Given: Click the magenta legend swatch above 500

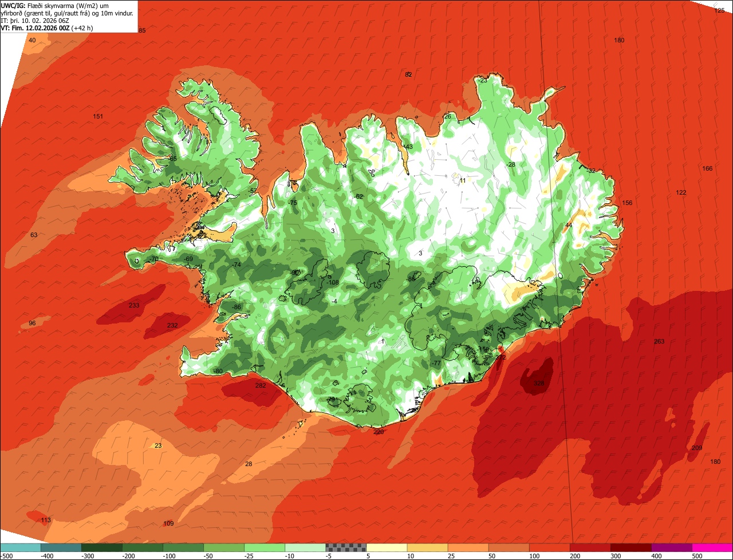Looking at the screenshot, I should (x=712, y=547).
